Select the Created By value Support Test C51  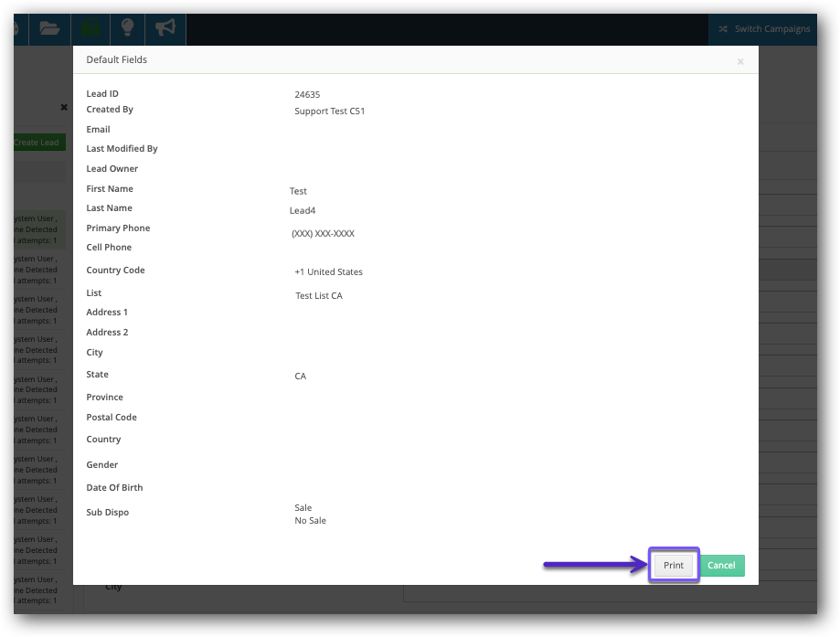(x=330, y=111)
